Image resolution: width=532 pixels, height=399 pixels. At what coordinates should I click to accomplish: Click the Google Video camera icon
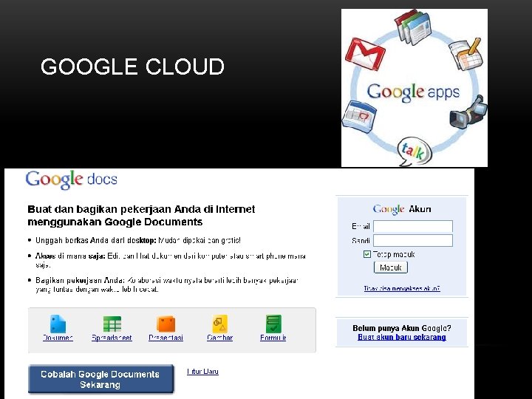[x=468, y=112]
